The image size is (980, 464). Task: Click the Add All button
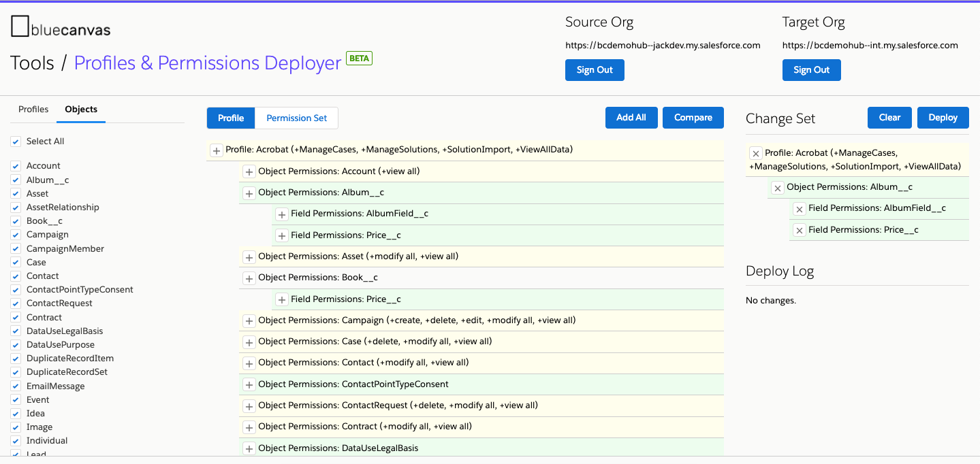pyautogui.click(x=631, y=118)
